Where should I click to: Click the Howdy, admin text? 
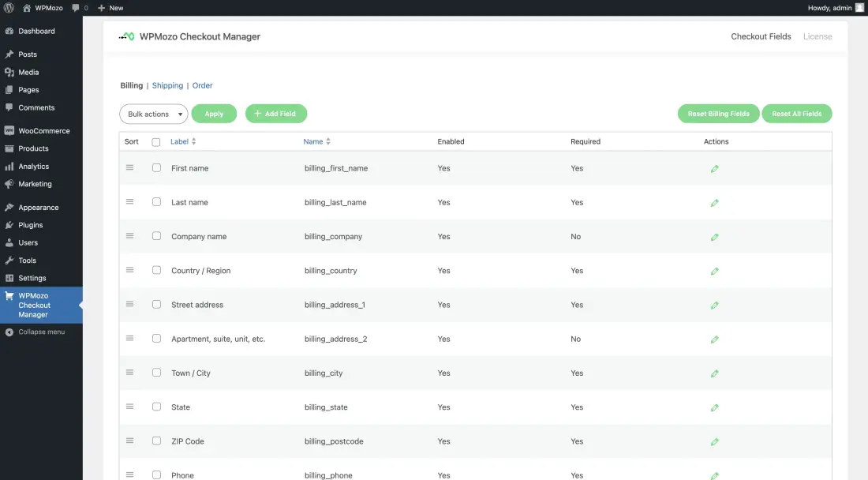pos(829,8)
